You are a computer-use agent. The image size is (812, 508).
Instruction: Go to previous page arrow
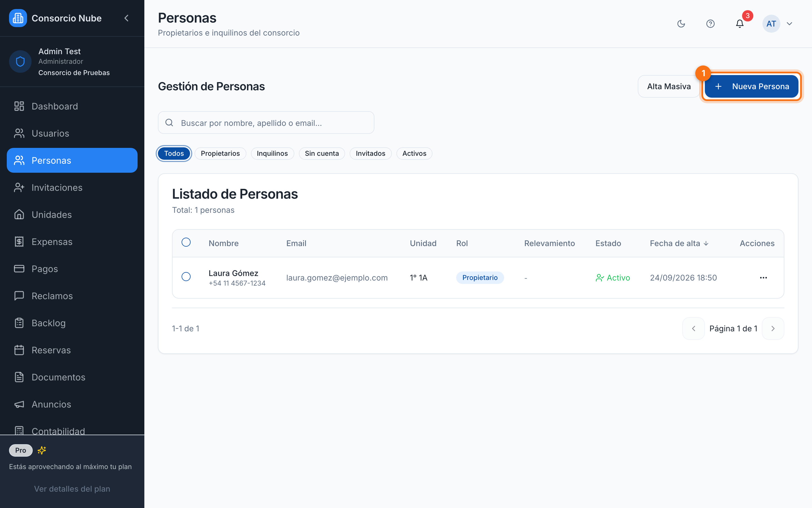[693, 328]
